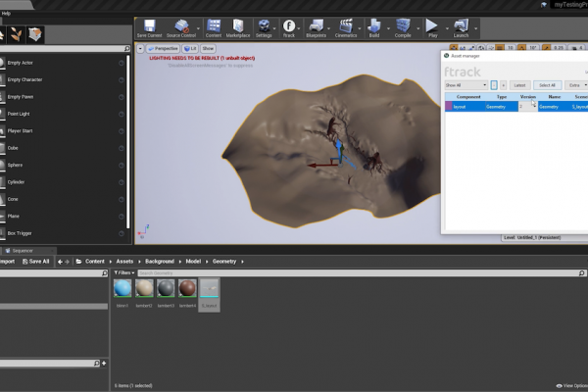The width and height of the screenshot is (588, 392).
Task: Open the Version dropdown for layout row
Action: click(x=528, y=107)
